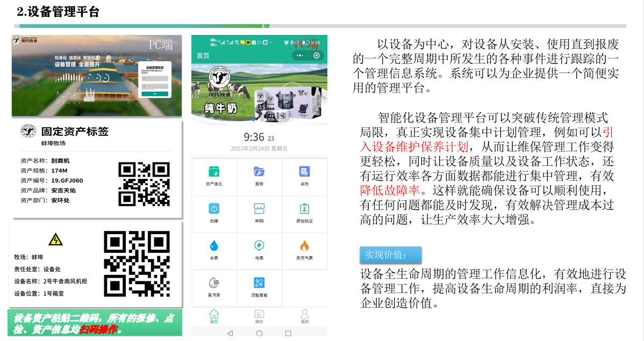Image resolution: width=644 pixels, height=341 pixels.
Task: Tap the Android back triangle button
Action: (x=230, y=333)
